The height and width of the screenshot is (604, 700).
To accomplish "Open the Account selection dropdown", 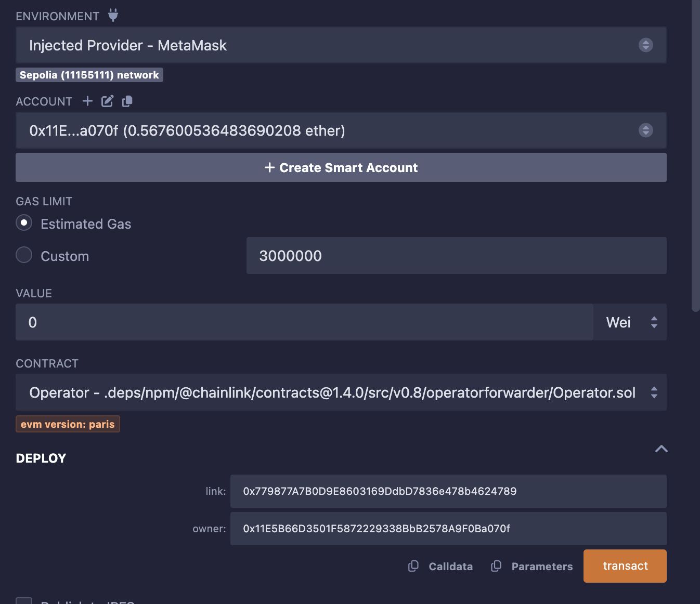I will tap(341, 130).
